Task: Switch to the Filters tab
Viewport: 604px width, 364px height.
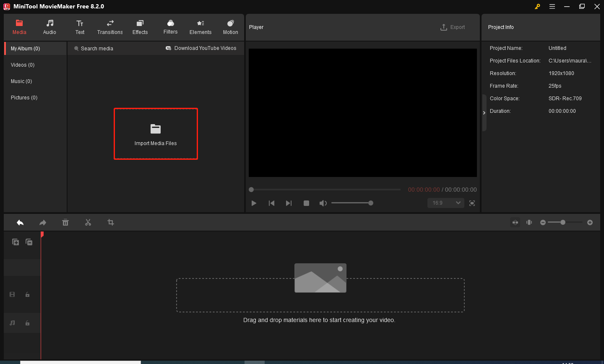Action: coord(170,27)
